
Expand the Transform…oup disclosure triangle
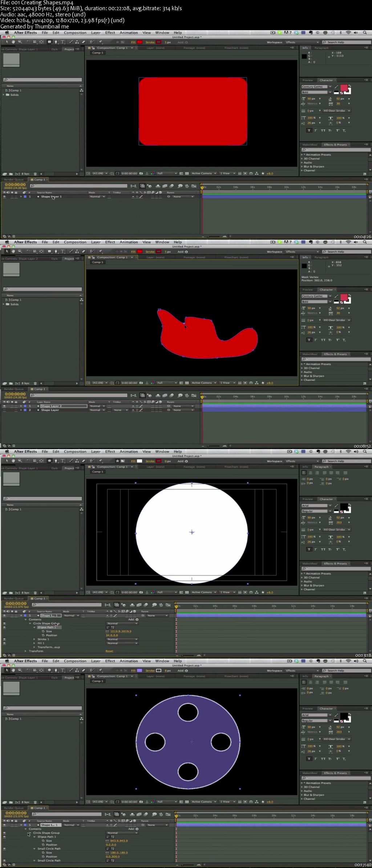click(35, 647)
